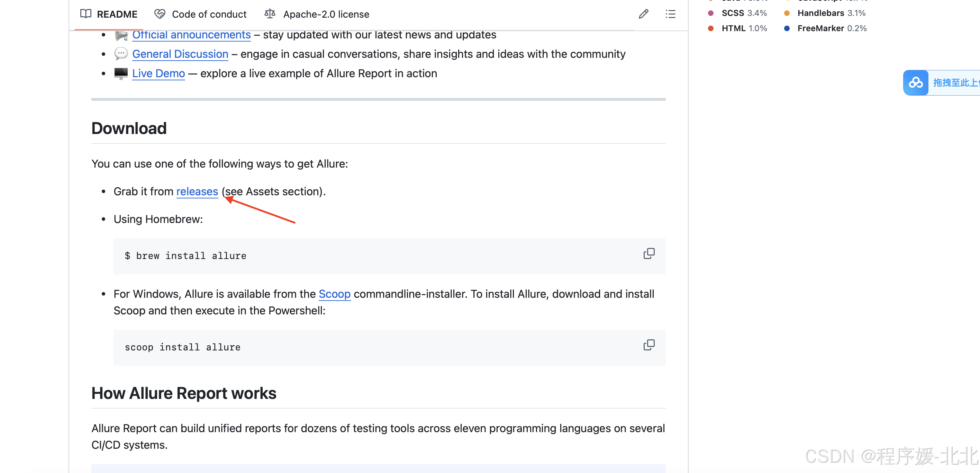
Task: Open the Live Demo link
Action: [x=158, y=73]
